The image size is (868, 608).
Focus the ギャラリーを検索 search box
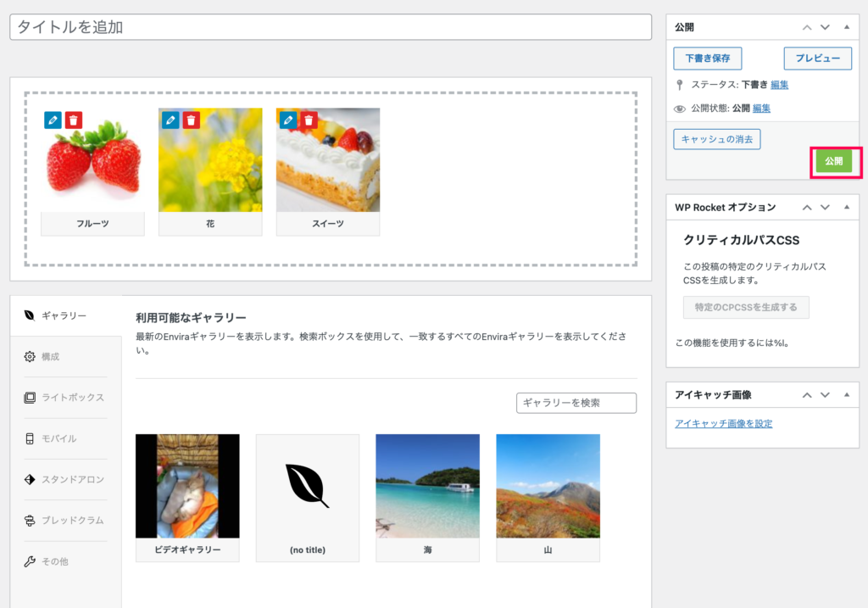[x=576, y=403]
